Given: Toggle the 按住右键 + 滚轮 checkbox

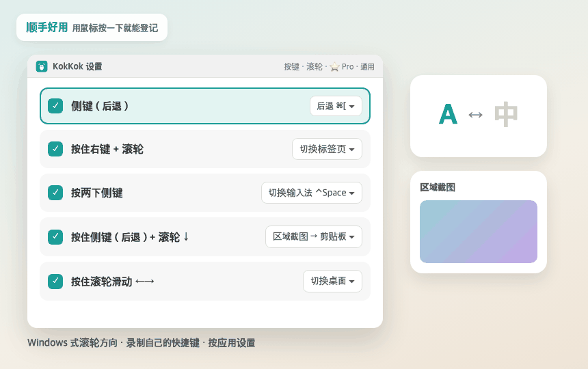Looking at the screenshot, I should tap(55, 149).
